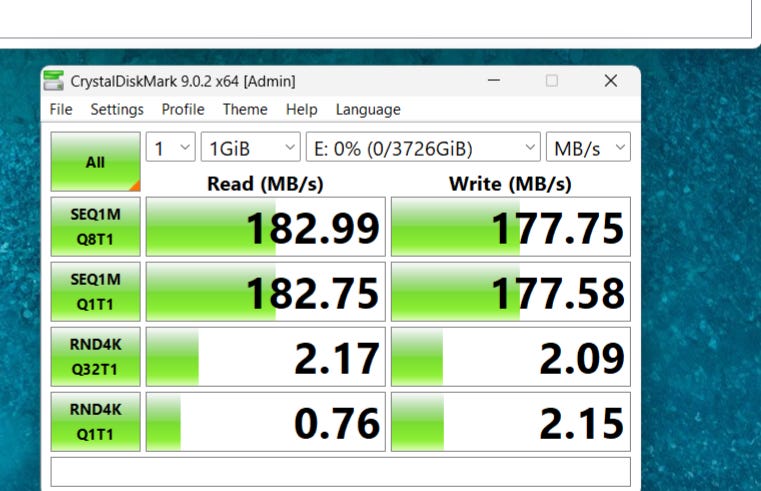
Task: Expand the E: drive selection dropdown
Action: 423,147
